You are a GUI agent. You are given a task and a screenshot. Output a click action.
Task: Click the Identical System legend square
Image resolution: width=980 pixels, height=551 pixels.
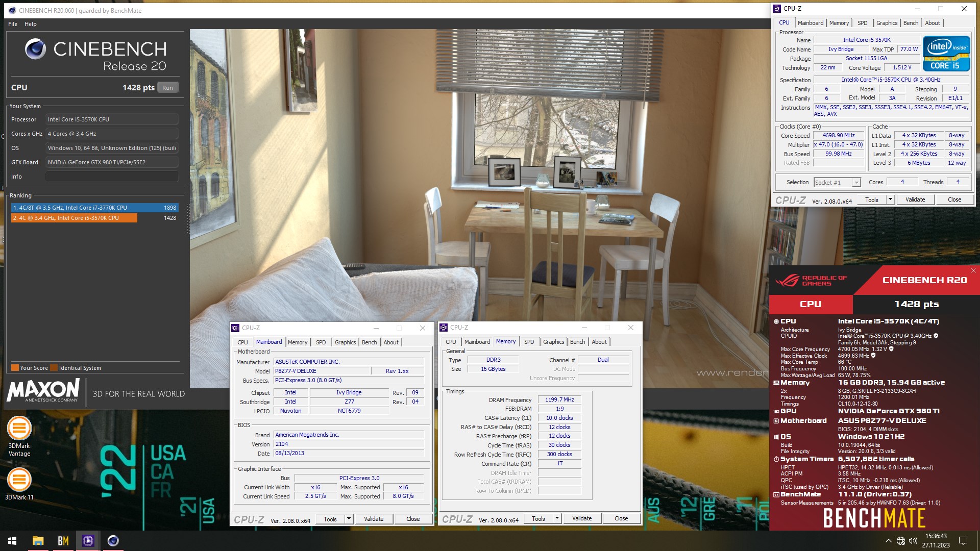point(54,368)
